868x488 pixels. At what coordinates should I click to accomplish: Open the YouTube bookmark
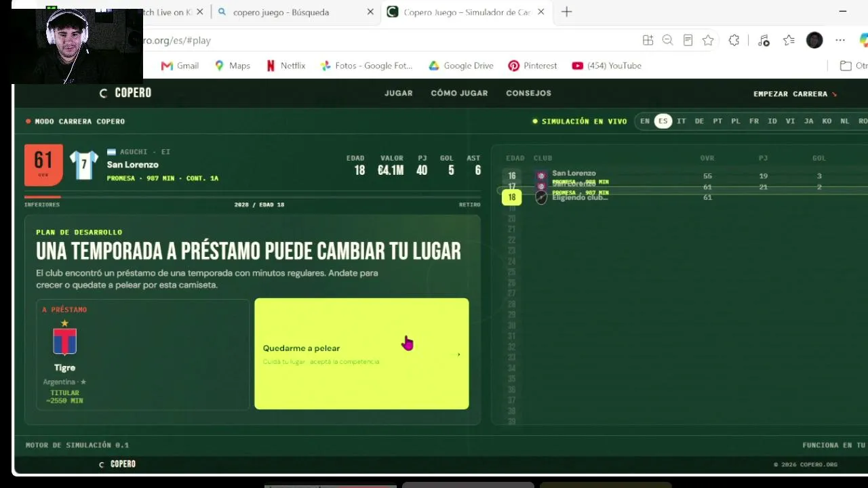[x=606, y=66]
